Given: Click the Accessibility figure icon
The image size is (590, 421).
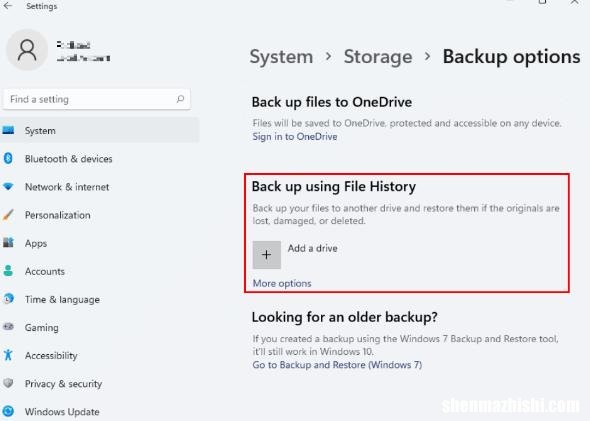Looking at the screenshot, I should click(8, 355).
